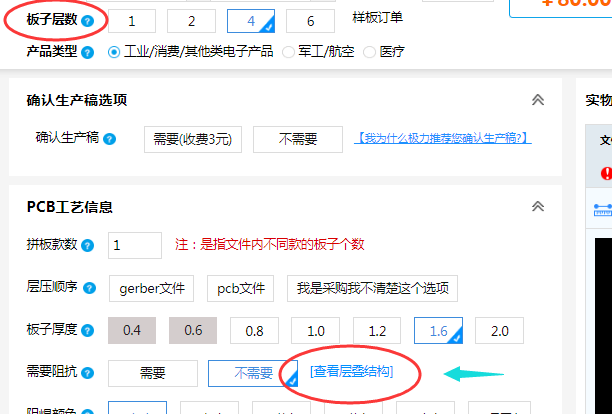Image resolution: width=612 pixels, height=414 pixels.
Task: Click help icon next to 需要阻抗
Action: [x=99, y=373]
